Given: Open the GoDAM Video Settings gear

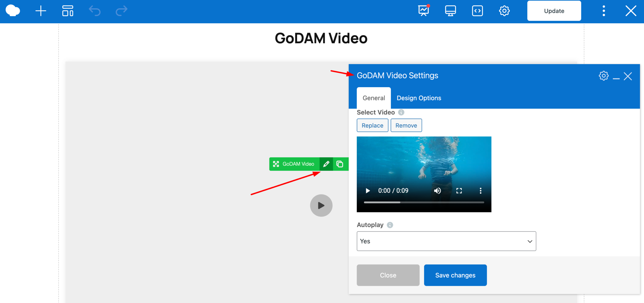Looking at the screenshot, I should point(603,76).
